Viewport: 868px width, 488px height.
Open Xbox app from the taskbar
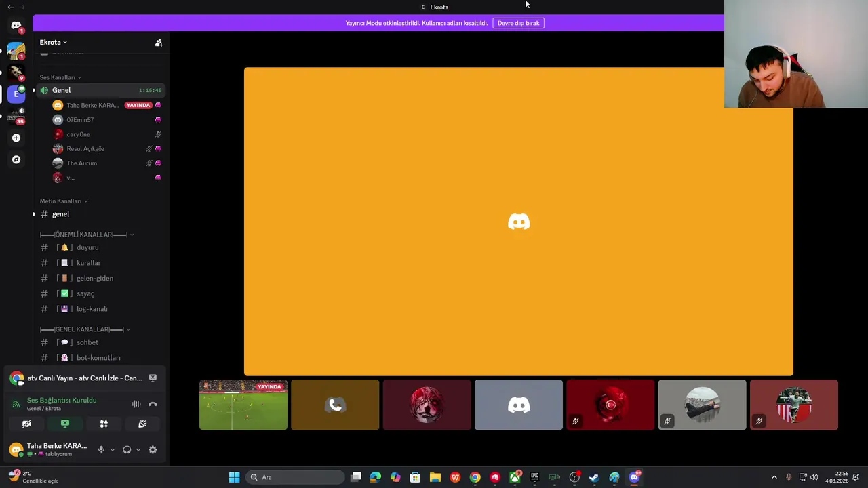(x=515, y=477)
